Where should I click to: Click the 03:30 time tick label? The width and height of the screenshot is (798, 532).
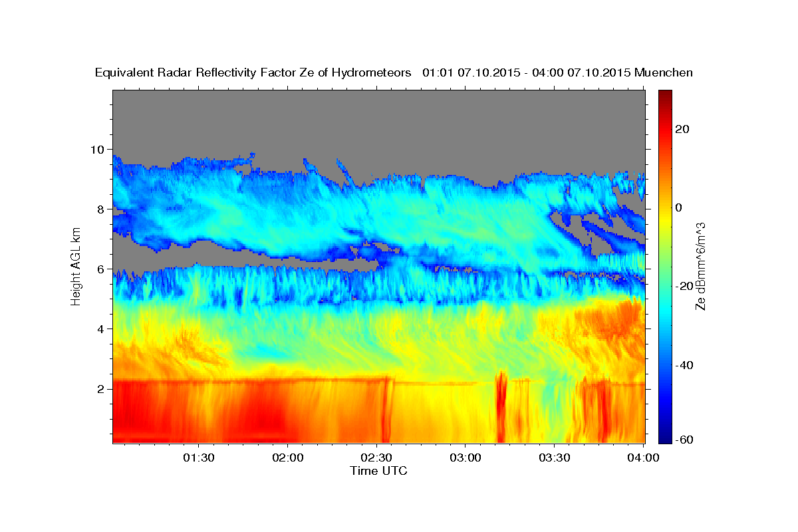[555, 458]
